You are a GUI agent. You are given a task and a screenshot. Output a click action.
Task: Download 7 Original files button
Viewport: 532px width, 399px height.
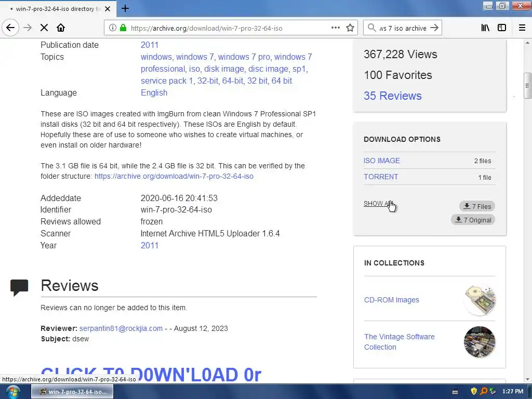pos(473,220)
